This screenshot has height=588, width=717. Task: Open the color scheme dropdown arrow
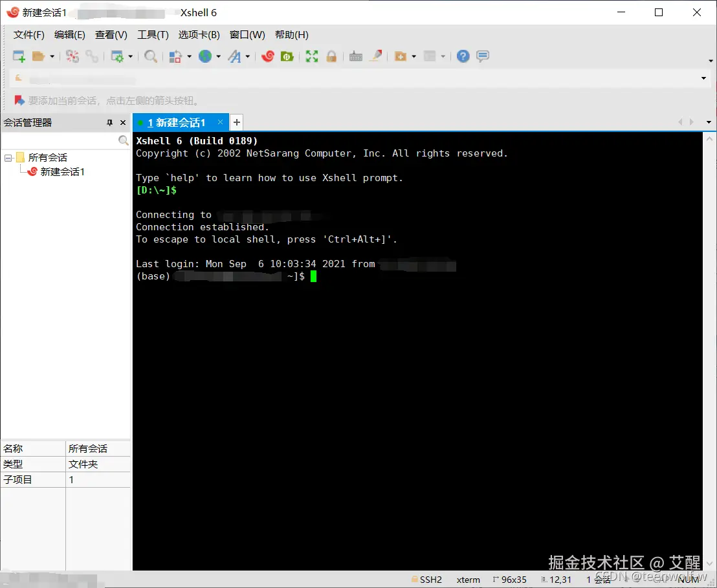click(x=189, y=57)
